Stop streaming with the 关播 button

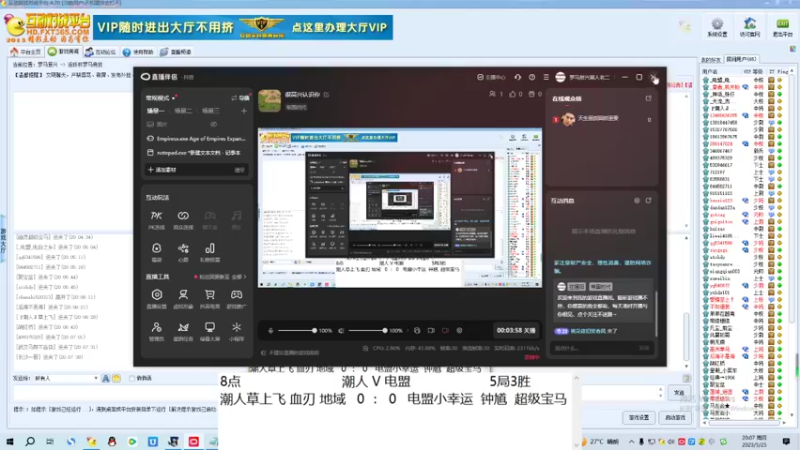(x=516, y=331)
